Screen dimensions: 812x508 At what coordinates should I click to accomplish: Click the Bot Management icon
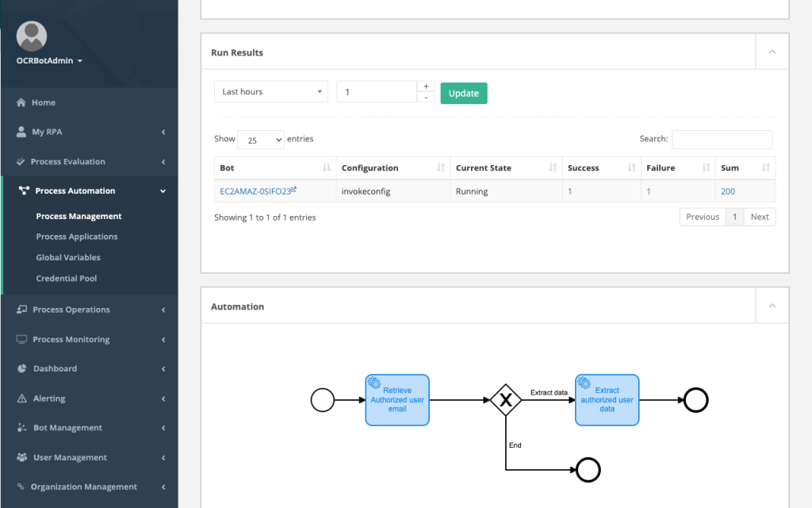tap(21, 428)
